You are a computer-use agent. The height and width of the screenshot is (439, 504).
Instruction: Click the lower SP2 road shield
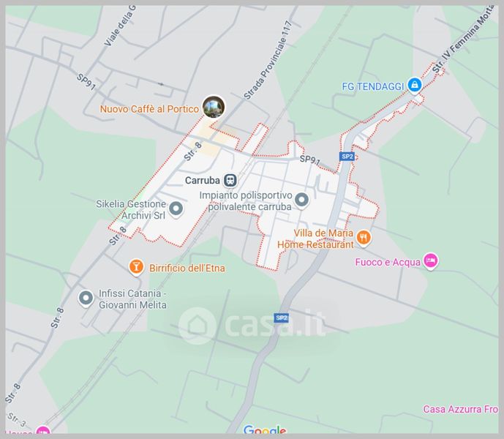pos(282,318)
